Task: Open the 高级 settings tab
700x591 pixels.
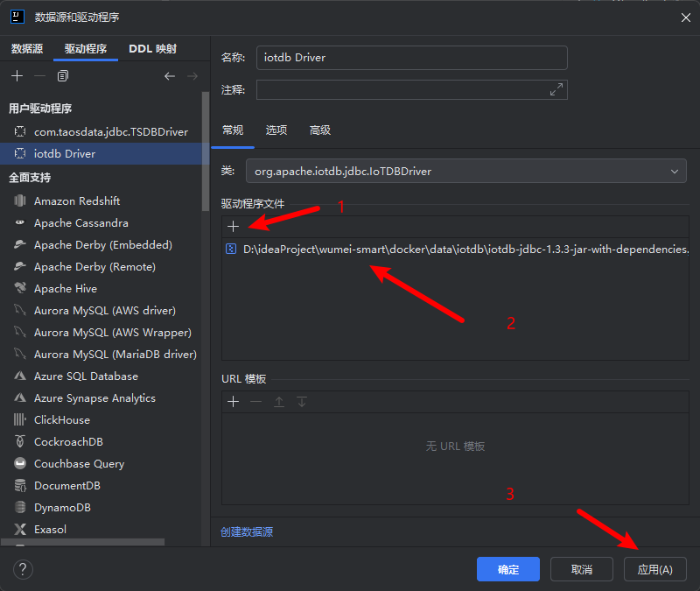Action: pos(320,130)
